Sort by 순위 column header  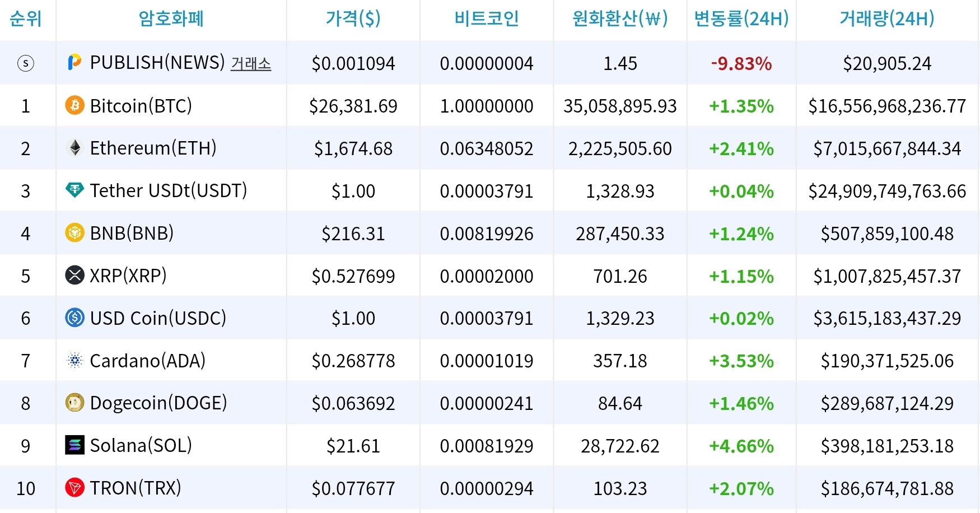[x=26, y=18]
